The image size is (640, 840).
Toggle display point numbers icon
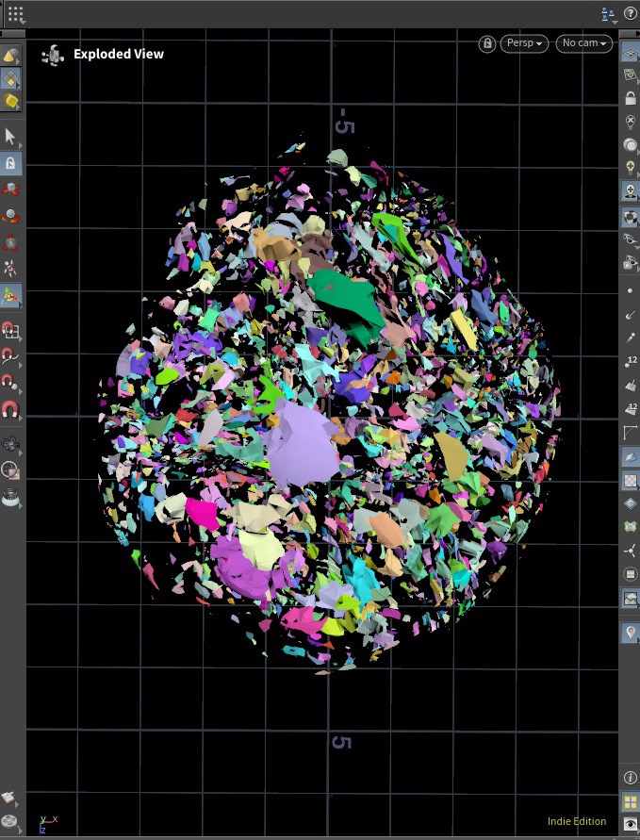tap(631, 361)
